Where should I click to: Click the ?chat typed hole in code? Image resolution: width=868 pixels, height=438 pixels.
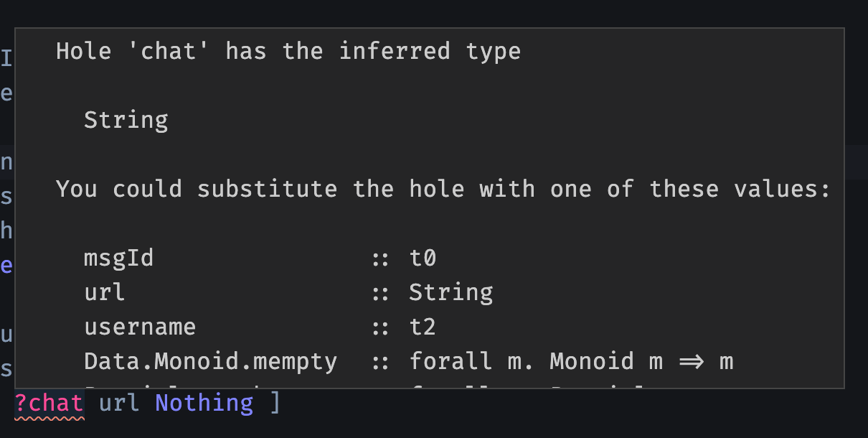coord(49,403)
